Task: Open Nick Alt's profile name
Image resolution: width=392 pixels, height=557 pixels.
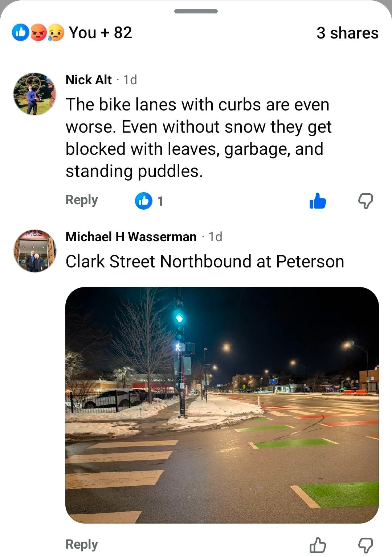Action: (x=89, y=80)
